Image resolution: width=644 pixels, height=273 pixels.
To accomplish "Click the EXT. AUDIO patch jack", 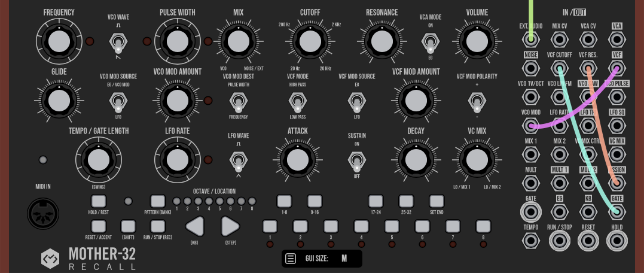I will tap(530, 40).
